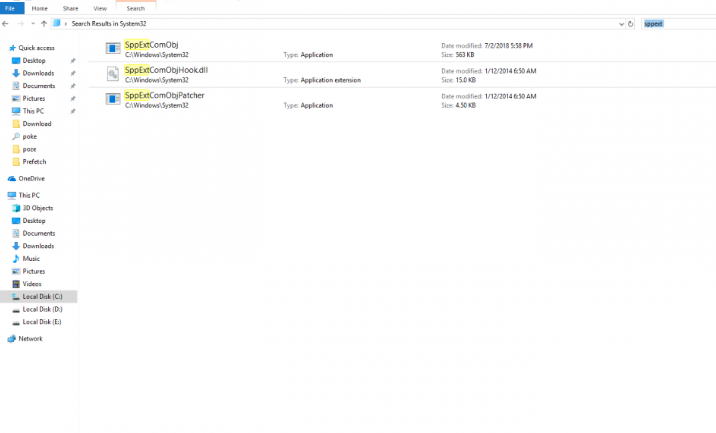Click pin icon next to pinned Desktop

pos(72,61)
